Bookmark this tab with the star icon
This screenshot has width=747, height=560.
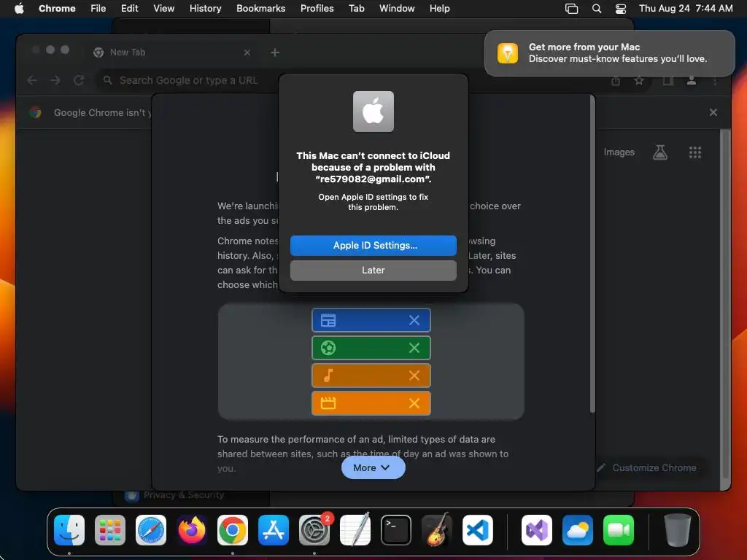[x=639, y=81]
